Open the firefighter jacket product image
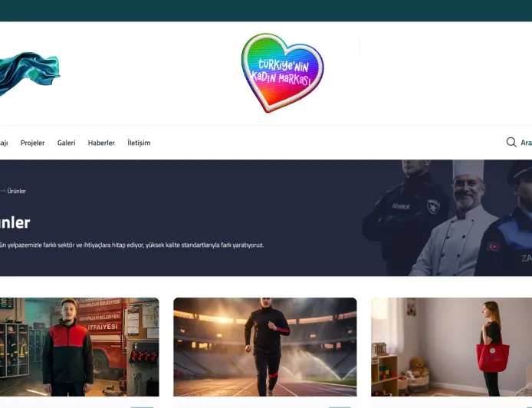Image resolution: width=532 pixels, height=408 pixels. point(80,347)
